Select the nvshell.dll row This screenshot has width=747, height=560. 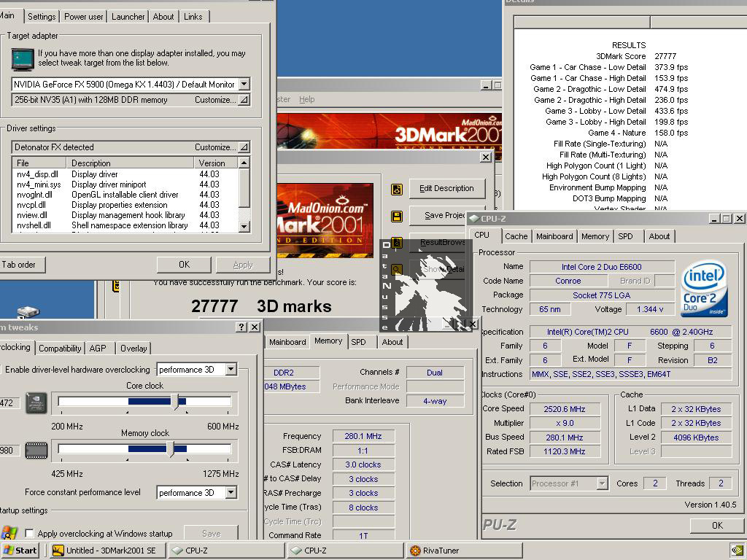(125, 225)
